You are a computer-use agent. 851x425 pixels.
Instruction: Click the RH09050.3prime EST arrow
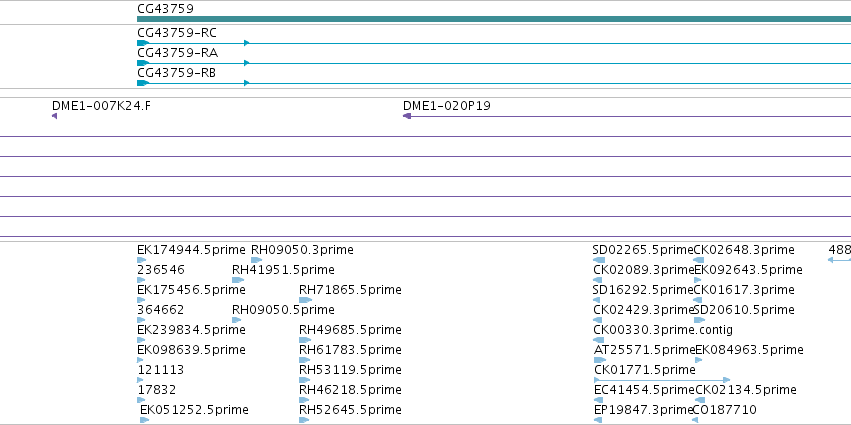click(256, 260)
